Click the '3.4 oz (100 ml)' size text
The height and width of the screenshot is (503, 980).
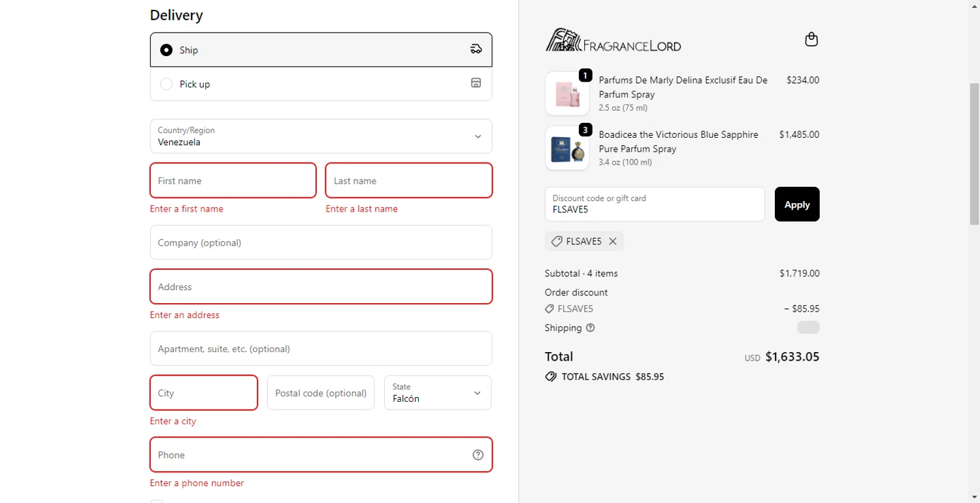click(625, 162)
